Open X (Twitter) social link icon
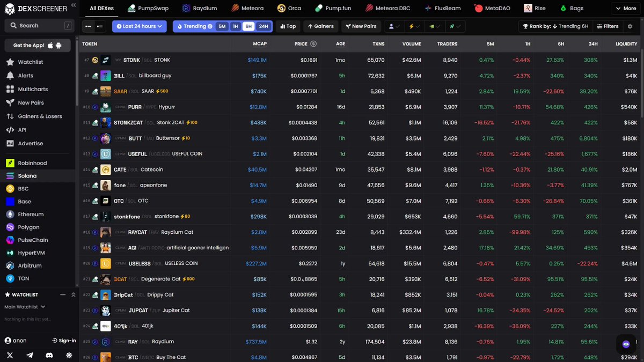This screenshot has height=362, width=644. point(10,355)
